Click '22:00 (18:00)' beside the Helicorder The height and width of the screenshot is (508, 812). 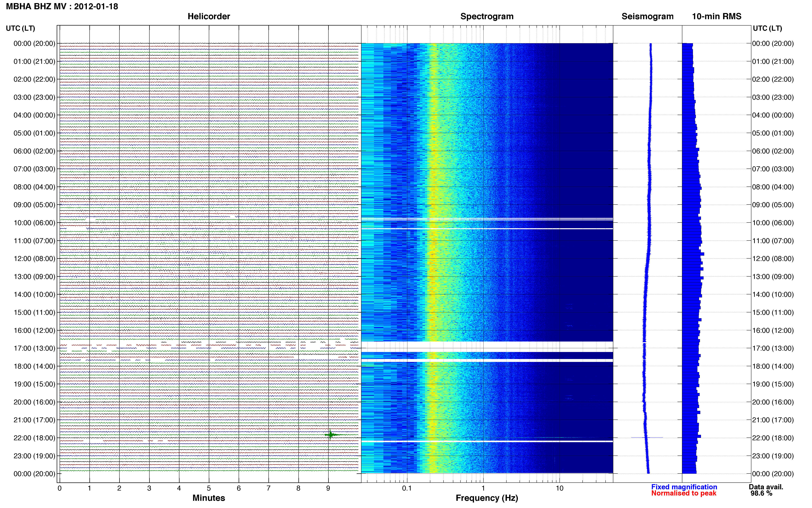pyautogui.click(x=34, y=438)
